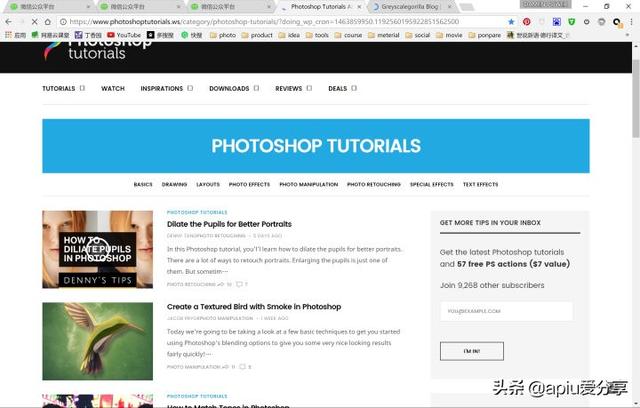This screenshot has height=408, width=640.
Task: Click the bookmark star in address bar
Action: (x=511, y=22)
